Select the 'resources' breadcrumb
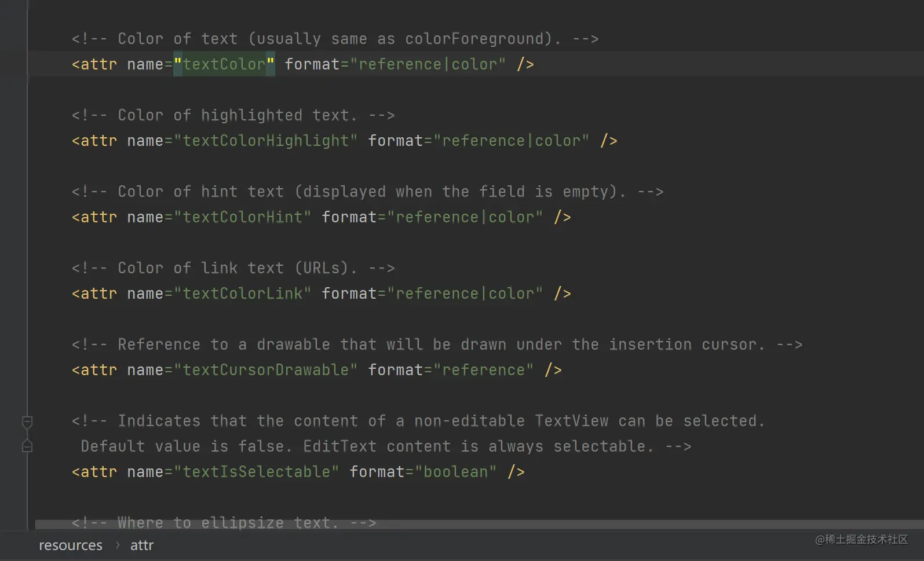This screenshot has width=924, height=561. point(71,545)
